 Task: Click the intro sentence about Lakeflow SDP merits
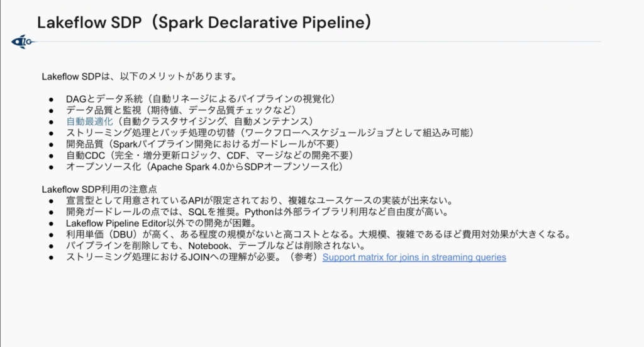pos(138,77)
